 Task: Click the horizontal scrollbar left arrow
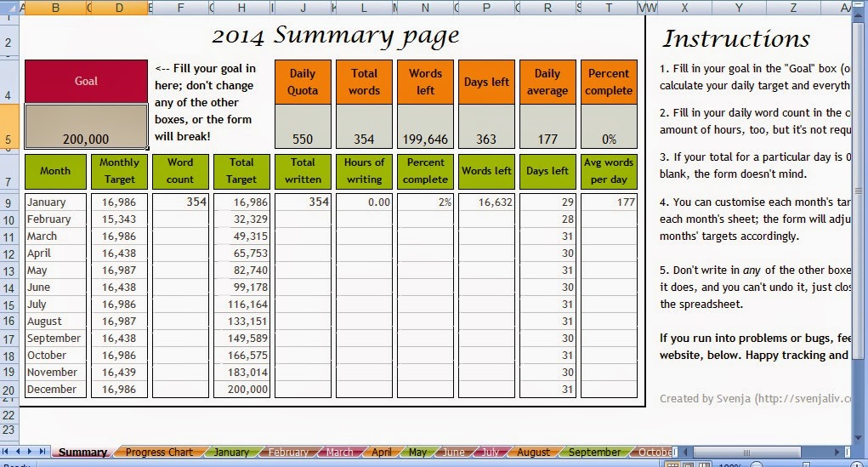click(x=685, y=452)
